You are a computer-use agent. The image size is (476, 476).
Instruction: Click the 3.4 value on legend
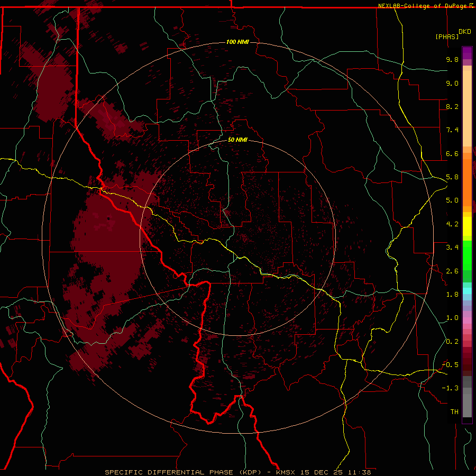point(452,248)
